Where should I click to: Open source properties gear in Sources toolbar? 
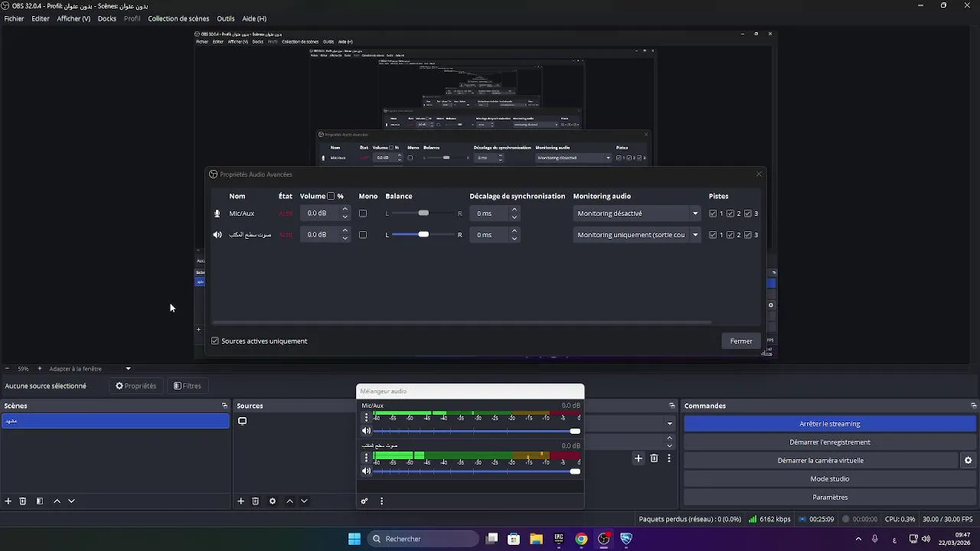point(273,501)
